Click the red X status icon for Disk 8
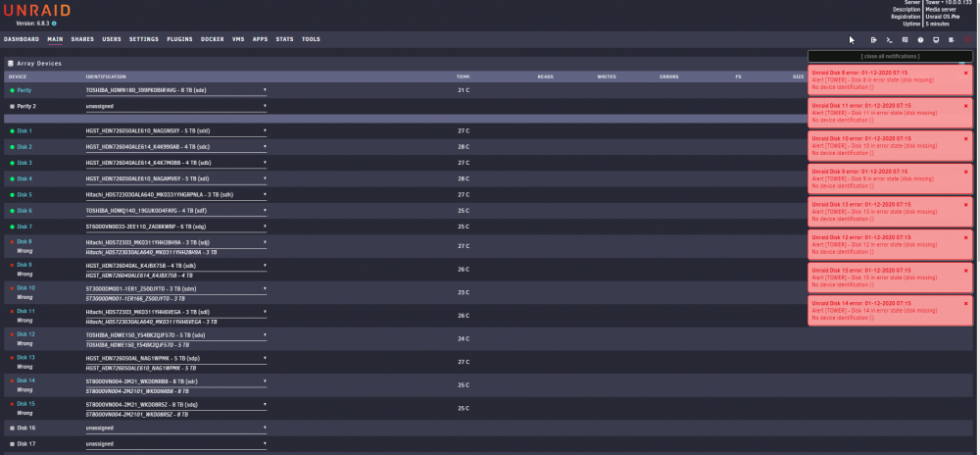The height and width of the screenshot is (455, 980). point(12,241)
